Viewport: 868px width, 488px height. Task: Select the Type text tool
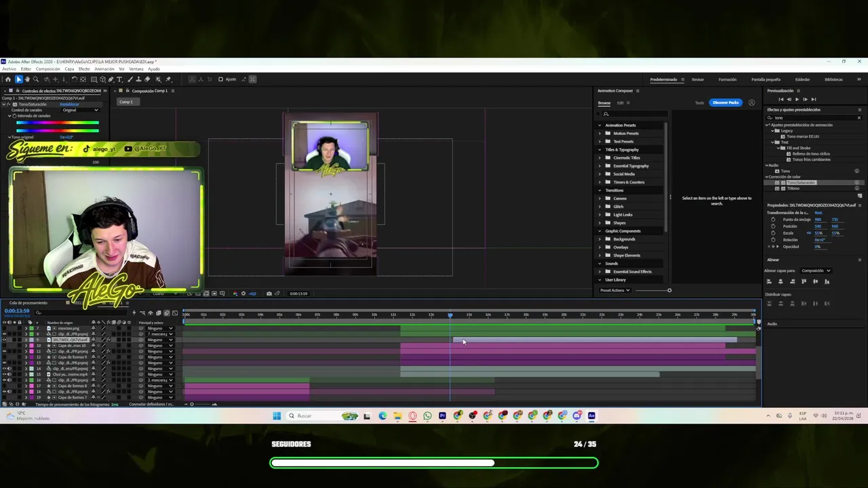pyautogui.click(x=119, y=79)
